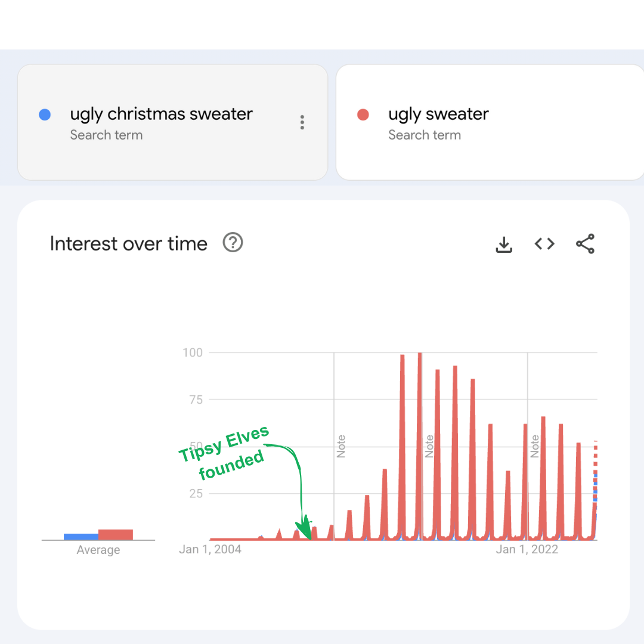Click the 100 value on the y-axis
The height and width of the screenshot is (644, 644).
[193, 352]
